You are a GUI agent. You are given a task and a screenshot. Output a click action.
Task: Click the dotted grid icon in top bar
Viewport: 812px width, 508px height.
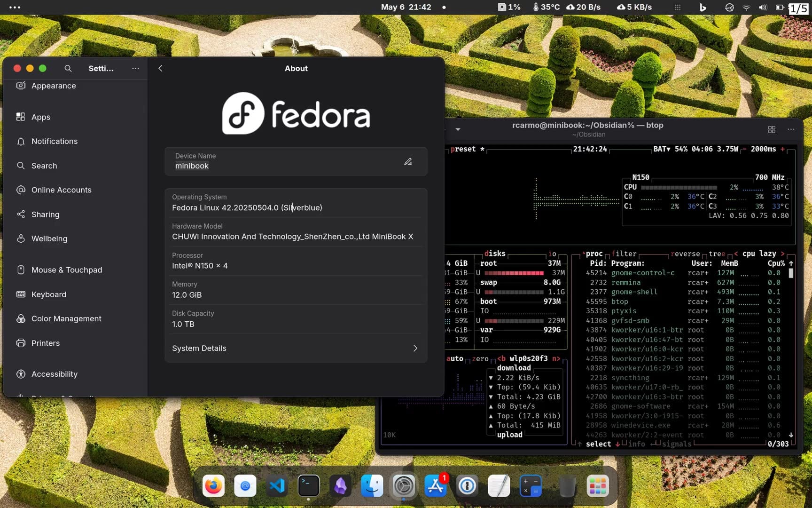pos(678,7)
